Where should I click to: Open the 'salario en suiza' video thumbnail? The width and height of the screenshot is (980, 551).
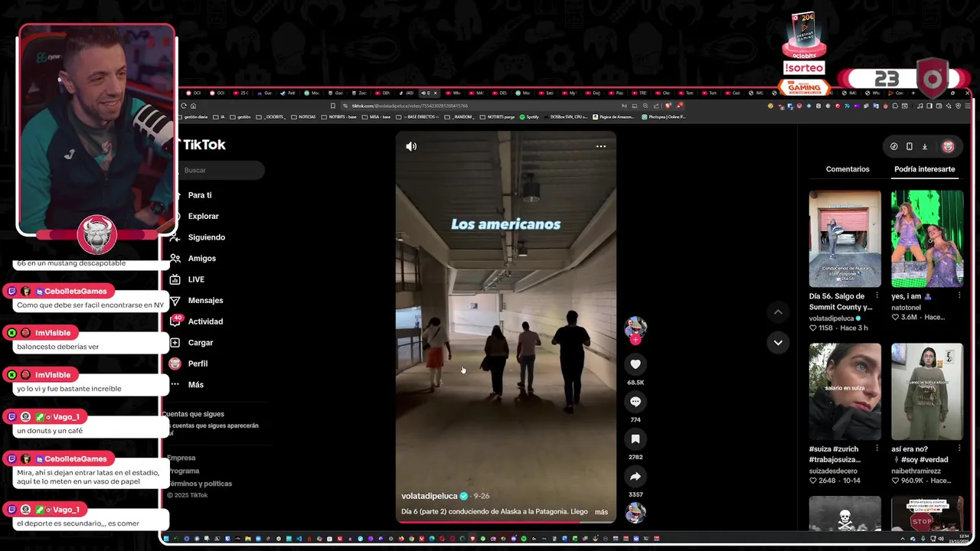tap(845, 391)
